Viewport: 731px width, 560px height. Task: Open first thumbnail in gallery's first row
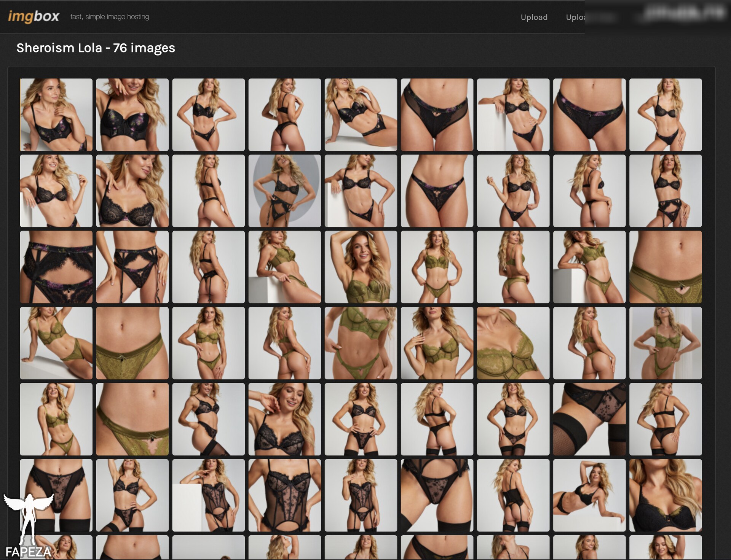click(x=56, y=115)
